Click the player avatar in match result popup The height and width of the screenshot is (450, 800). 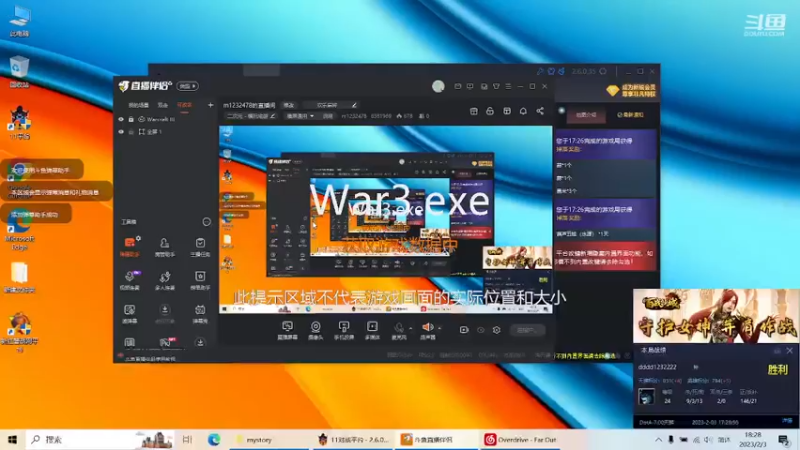click(646, 396)
